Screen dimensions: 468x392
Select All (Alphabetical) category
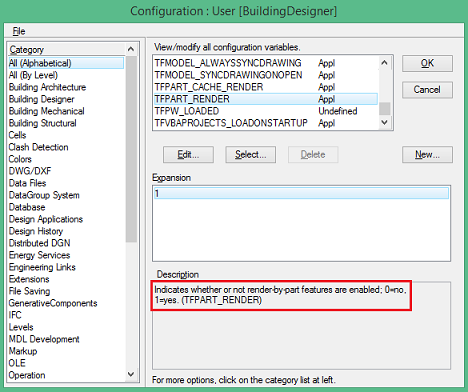click(x=66, y=63)
